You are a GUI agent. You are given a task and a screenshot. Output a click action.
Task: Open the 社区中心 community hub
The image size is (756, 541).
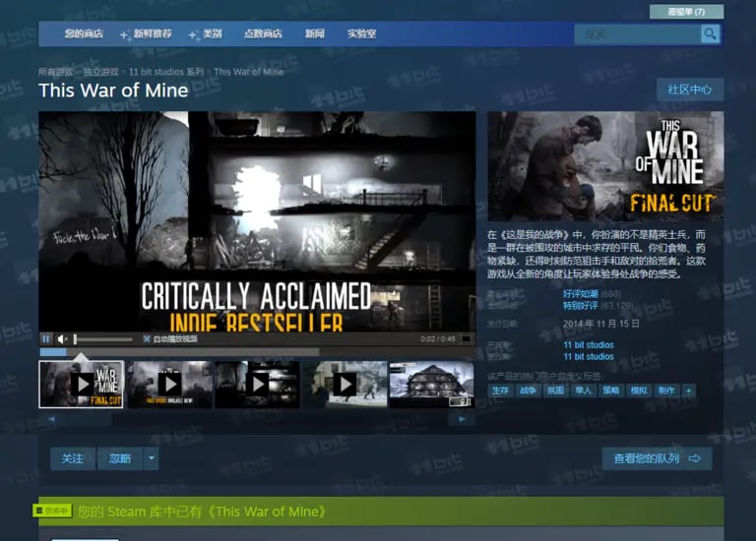coord(689,90)
